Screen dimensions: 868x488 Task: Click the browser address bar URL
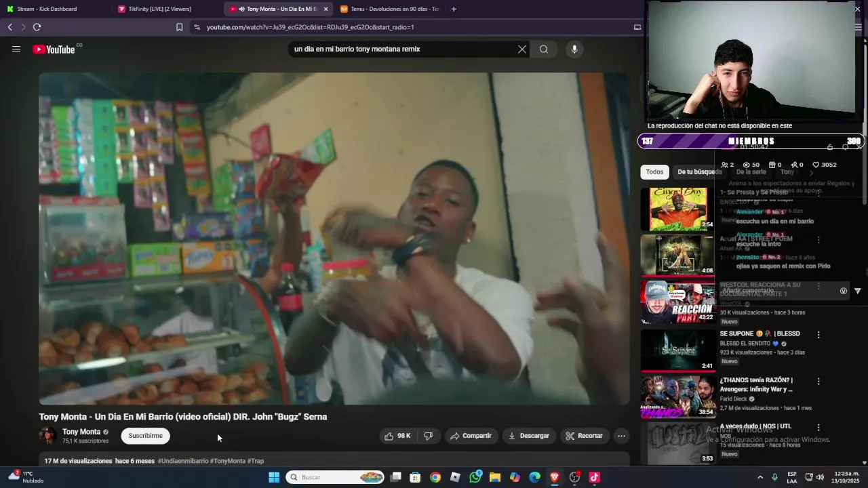click(311, 27)
